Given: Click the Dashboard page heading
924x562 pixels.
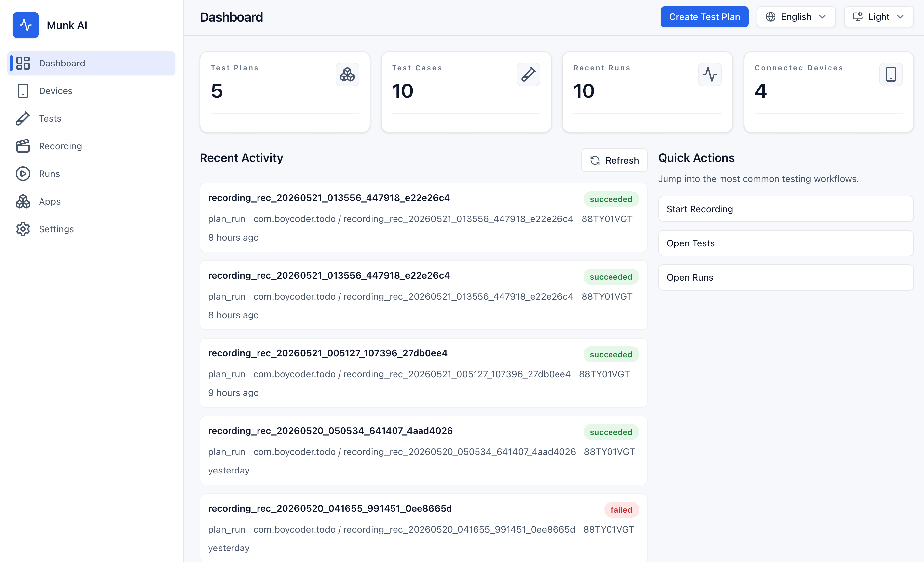Looking at the screenshot, I should pyautogui.click(x=231, y=17).
